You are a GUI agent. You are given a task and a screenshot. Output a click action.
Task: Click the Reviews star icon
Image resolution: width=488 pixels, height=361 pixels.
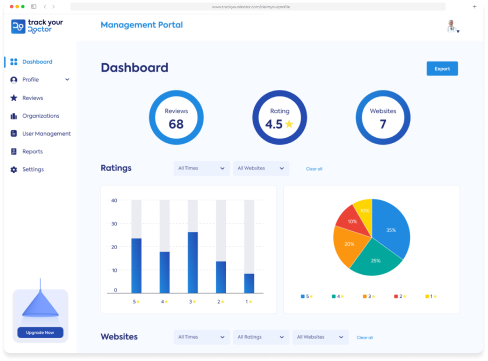(x=14, y=98)
